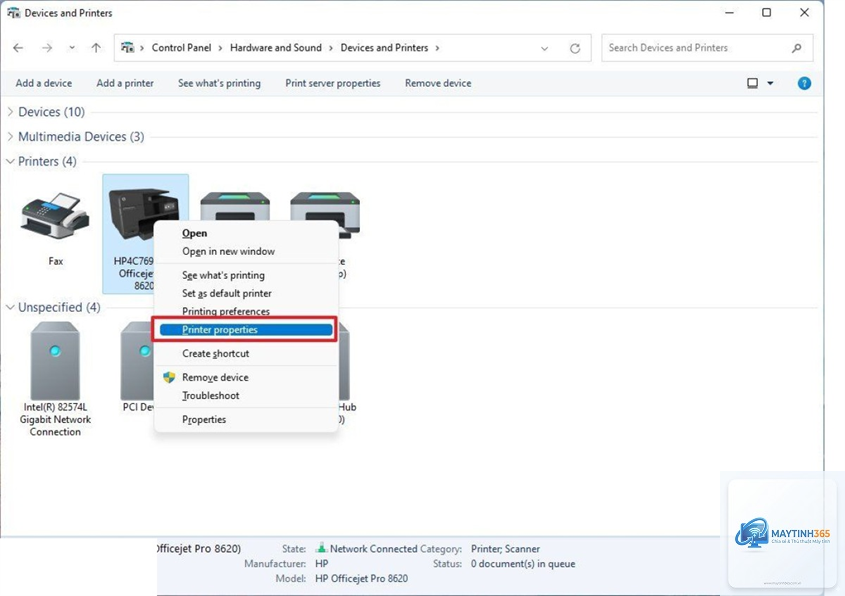The width and height of the screenshot is (845, 596).
Task: Select the Intel(R) 82574L Gigabit Network Connection device
Action: coord(55,361)
